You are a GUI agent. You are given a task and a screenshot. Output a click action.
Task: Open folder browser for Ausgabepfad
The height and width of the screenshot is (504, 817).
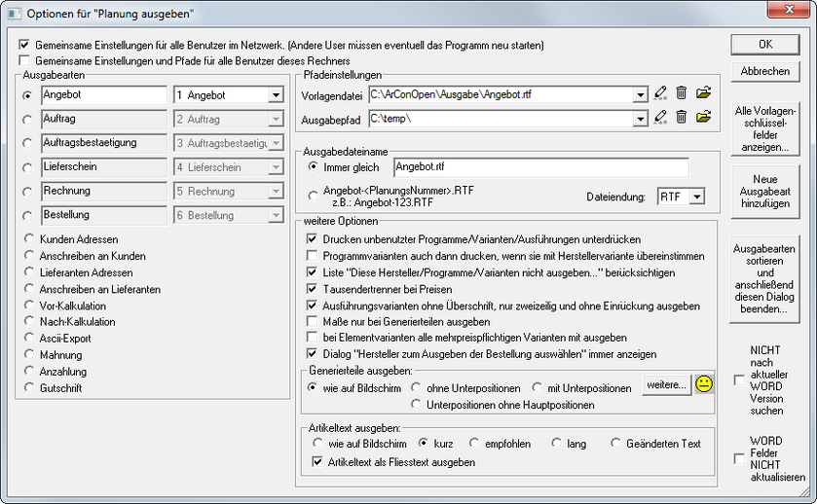coord(704,118)
